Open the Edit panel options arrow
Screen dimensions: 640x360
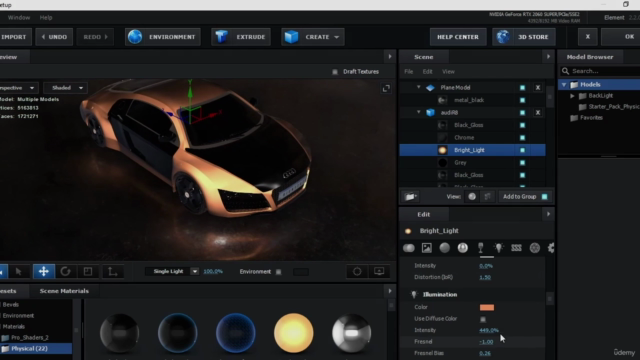[548, 214]
